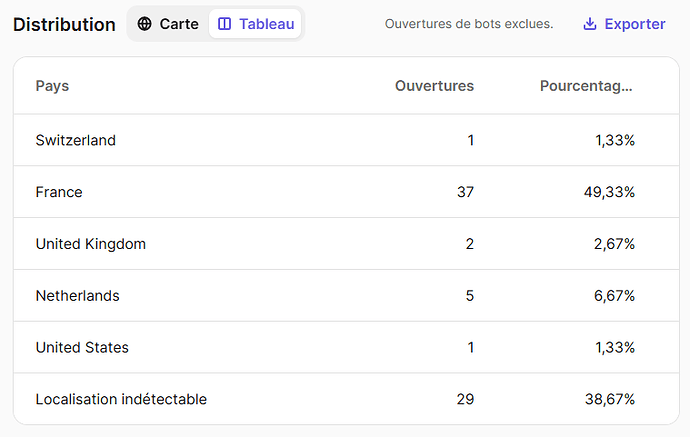The width and height of the screenshot is (690, 437).
Task: Select the Localisation indétectable label
Action: tap(121, 400)
